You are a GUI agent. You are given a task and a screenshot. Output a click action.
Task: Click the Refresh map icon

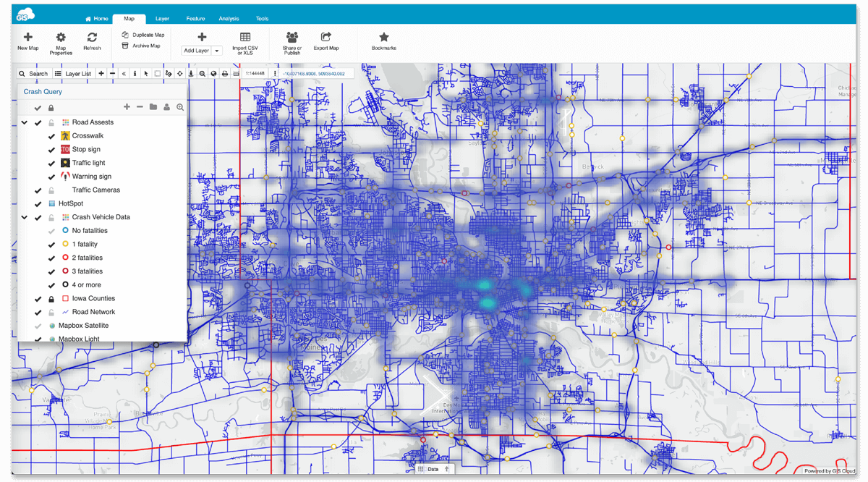click(x=92, y=38)
